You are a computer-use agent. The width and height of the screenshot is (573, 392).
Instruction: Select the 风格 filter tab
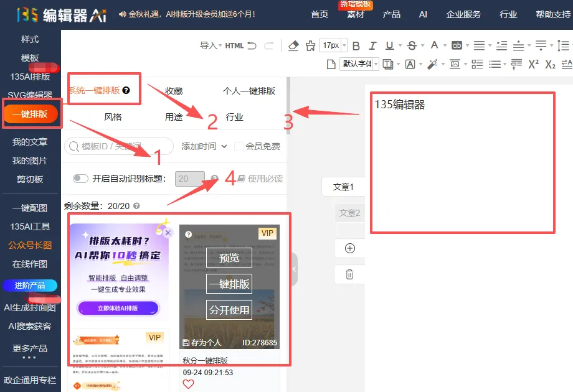pyautogui.click(x=113, y=117)
